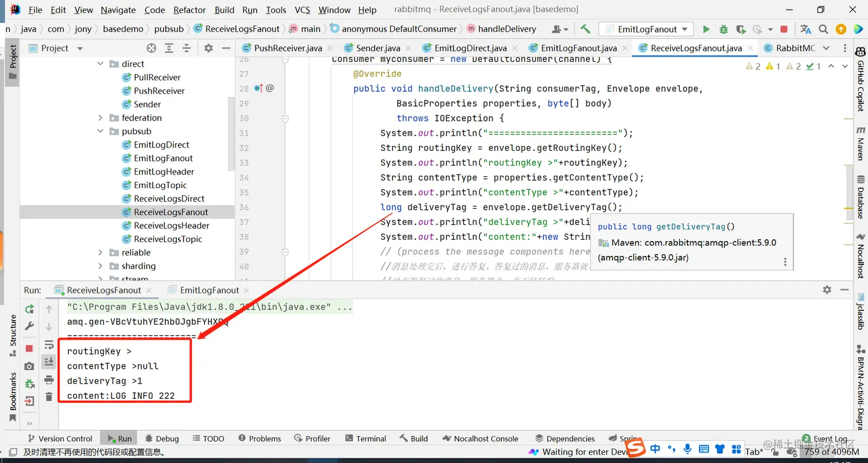Switch to EmitLogFanout run tab

210,290
